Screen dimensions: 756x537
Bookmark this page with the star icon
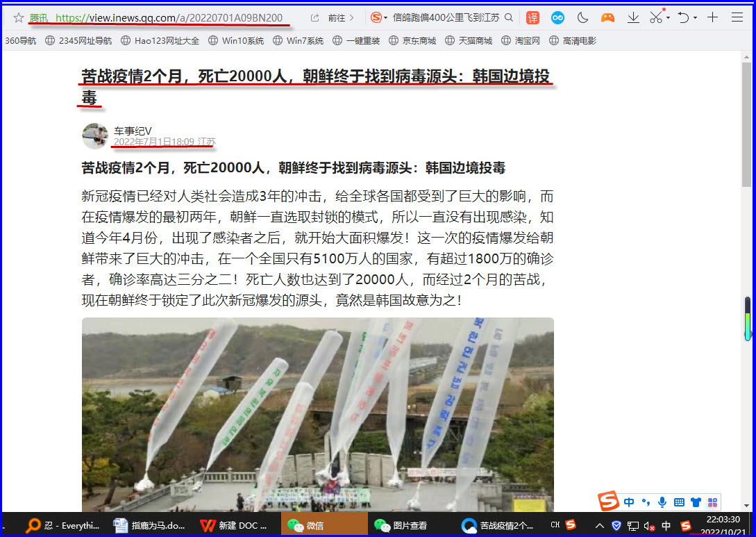click(x=19, y=17)
